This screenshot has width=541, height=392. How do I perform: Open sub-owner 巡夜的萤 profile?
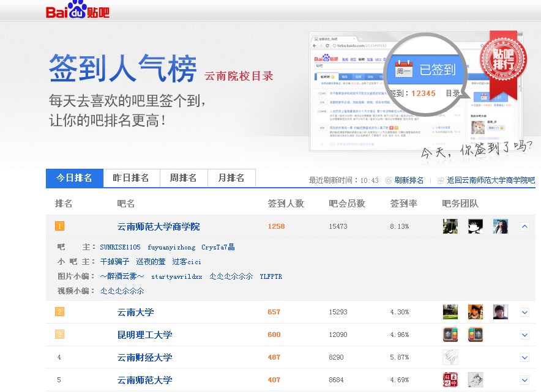click(151, 262)
